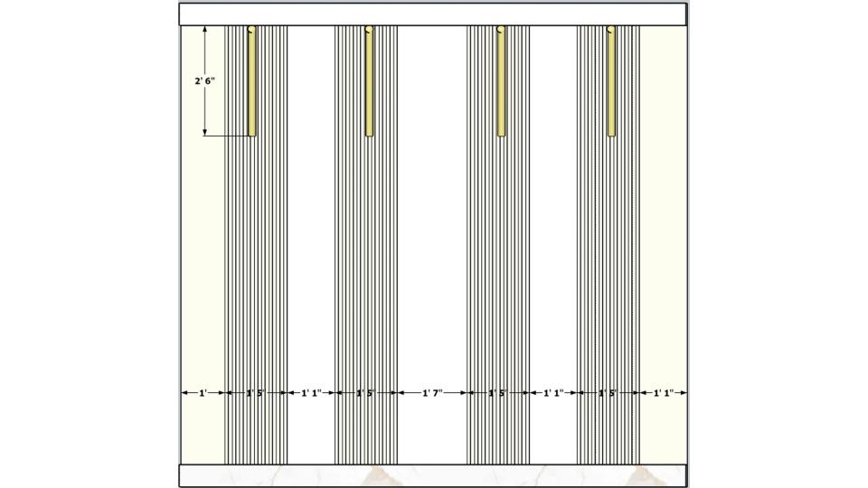Click the first yellow rod from left
Screen dimensions: 868x488
tap(252, 81)
